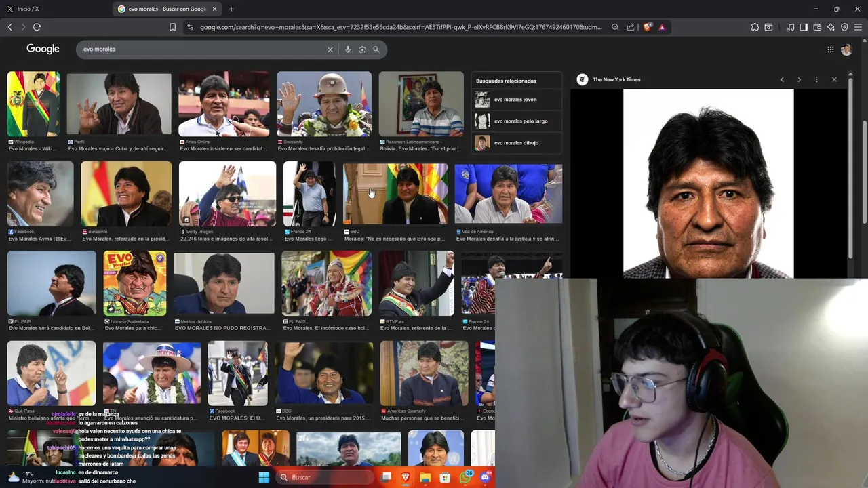This screenshot has height=488, width=868.
Task: Click the page vertical scrollbar
Action: 864,173
